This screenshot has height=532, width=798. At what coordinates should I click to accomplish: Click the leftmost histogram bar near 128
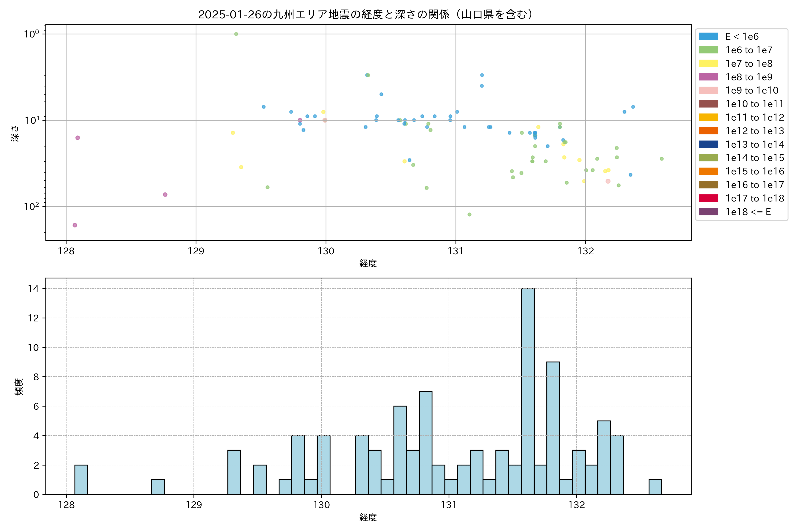81,479
